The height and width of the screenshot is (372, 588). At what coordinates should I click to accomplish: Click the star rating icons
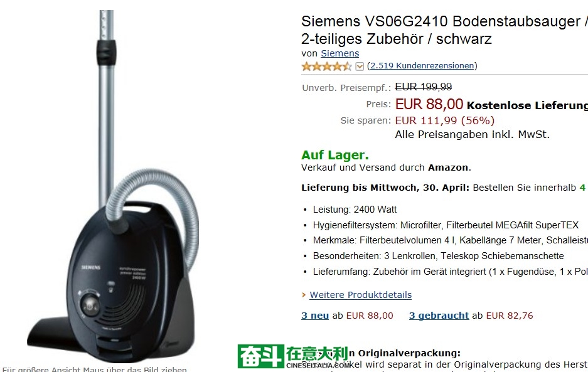tap(326, 66)
